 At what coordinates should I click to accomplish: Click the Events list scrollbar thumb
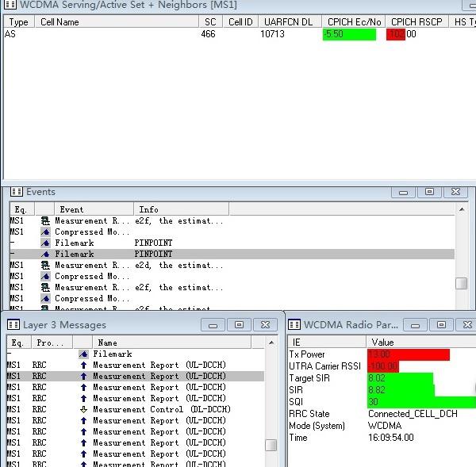461,283
